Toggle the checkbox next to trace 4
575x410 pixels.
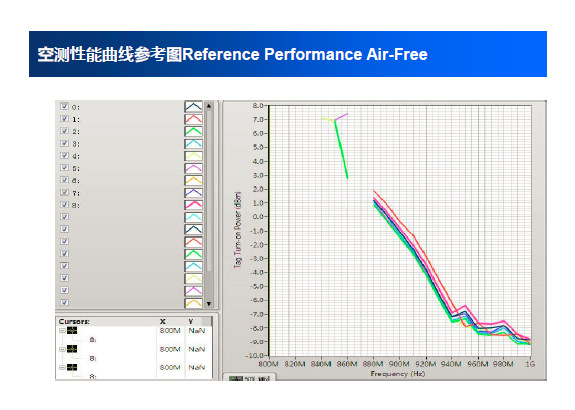pos(65,155)
